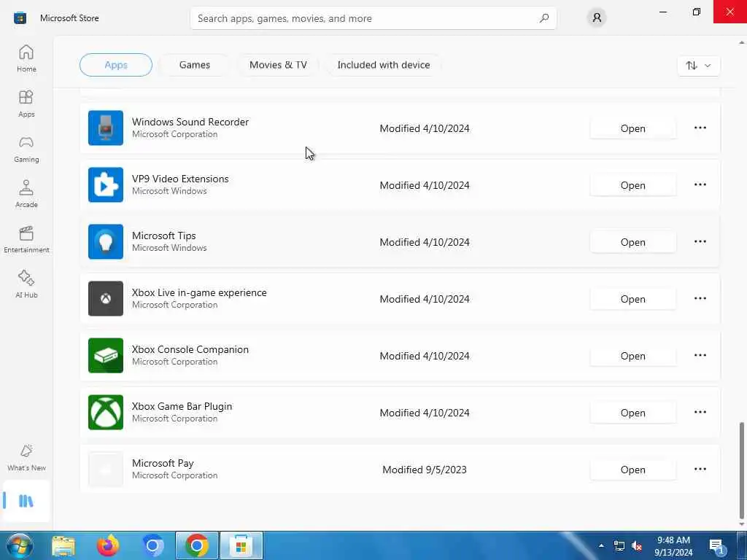The height and width of the screenshot is (560, 747).
Task: Click the Microsoft Tips lightbulb icon
Action: click(106, 241)
